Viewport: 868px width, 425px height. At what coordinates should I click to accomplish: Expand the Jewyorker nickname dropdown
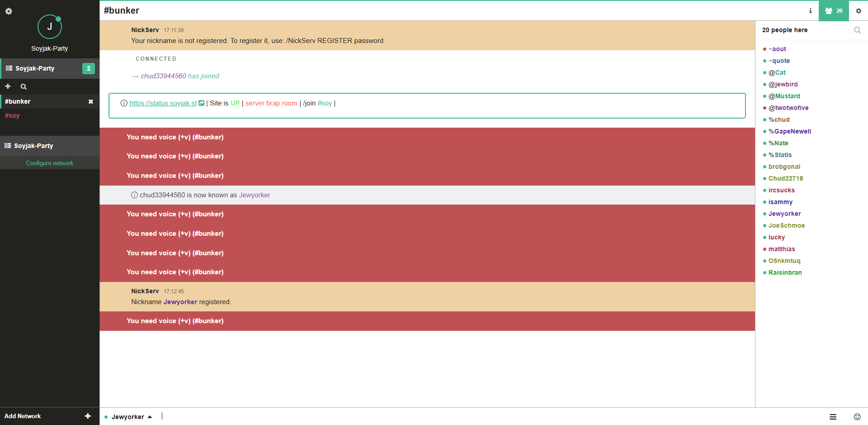click(x=131, y=417)
